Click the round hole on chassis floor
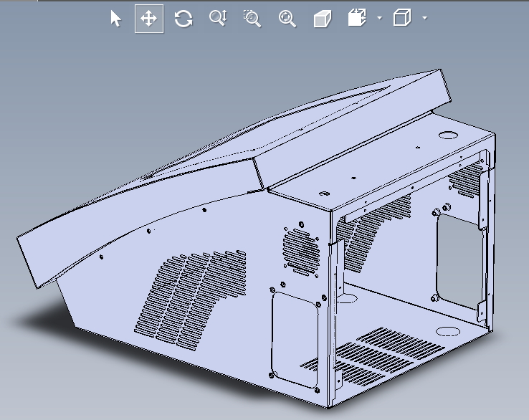529x420 pixels. (449, 330)
